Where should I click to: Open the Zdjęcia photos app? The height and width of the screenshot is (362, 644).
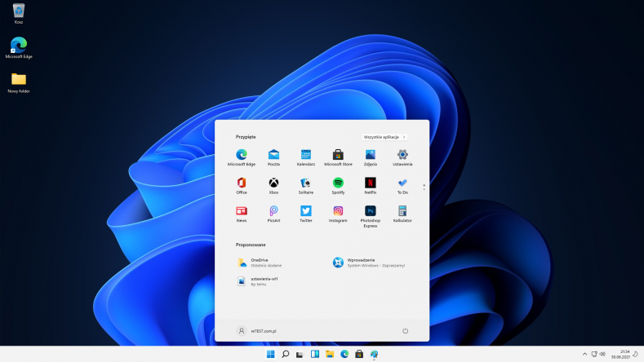(x=370, y=157)
